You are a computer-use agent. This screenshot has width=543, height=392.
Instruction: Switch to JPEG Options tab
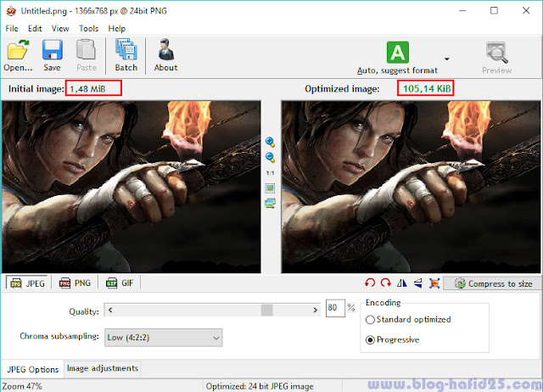[32, 369]
